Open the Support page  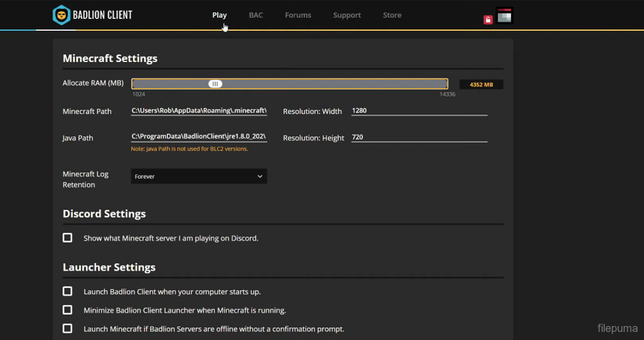tap(347, 15)
